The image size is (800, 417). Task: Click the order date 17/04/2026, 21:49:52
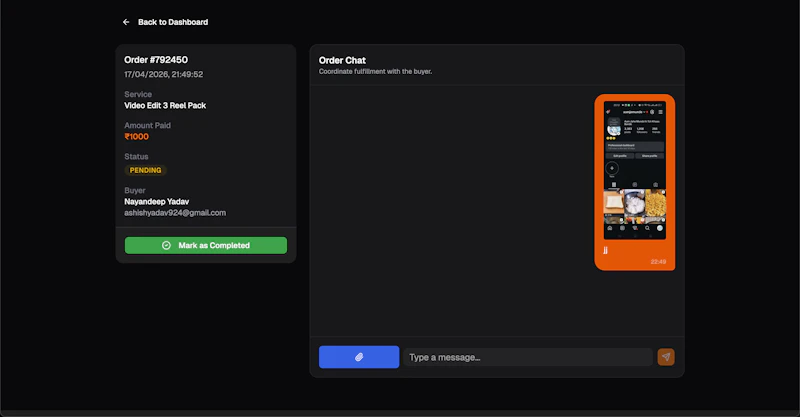[163, 75]
